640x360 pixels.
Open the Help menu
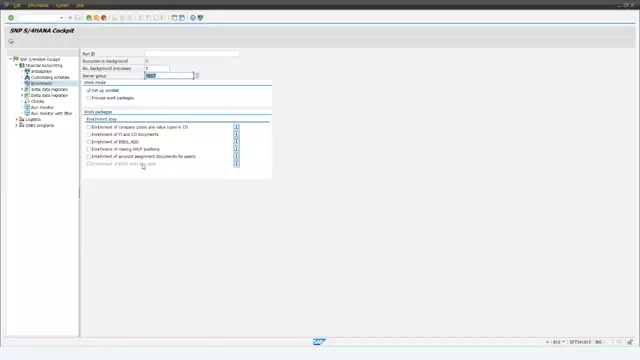point(80,6)
